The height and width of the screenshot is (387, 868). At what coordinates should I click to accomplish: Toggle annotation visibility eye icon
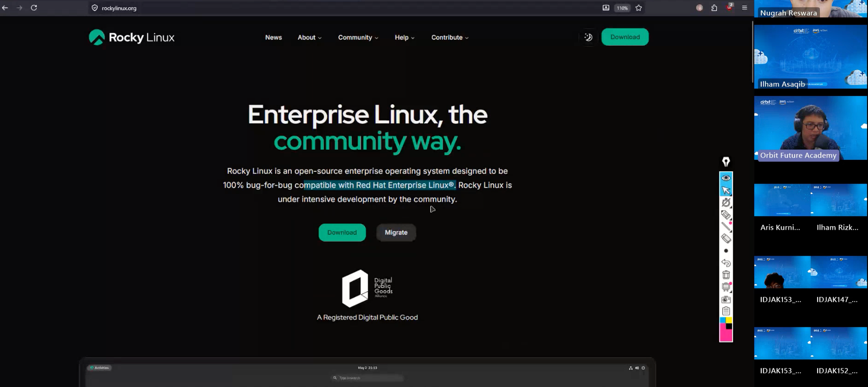pyautogui.click(x=726, y=178)
